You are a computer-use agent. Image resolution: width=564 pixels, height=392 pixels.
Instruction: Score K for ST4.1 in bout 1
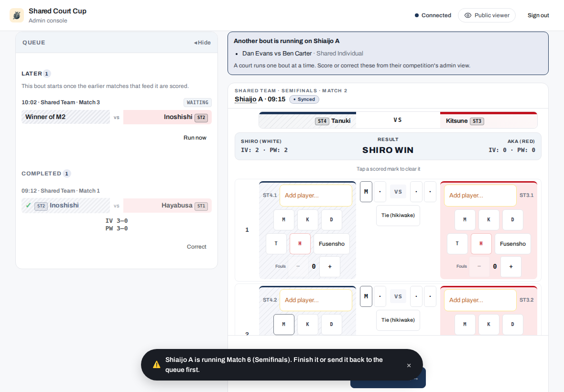(307, 220)
